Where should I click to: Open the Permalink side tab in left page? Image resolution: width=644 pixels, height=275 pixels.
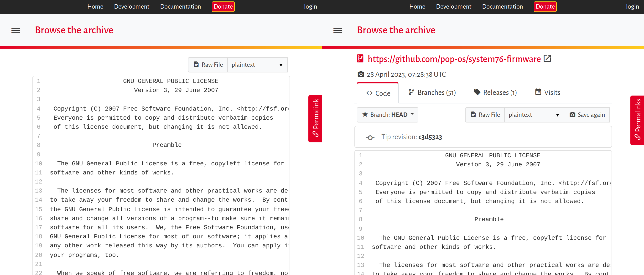click(315, 118)
